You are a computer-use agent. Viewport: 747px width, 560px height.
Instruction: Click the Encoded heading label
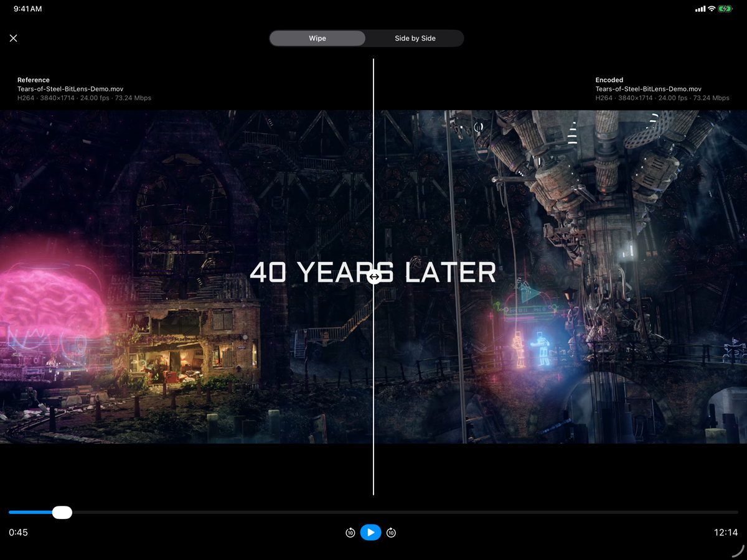point(609,80)
